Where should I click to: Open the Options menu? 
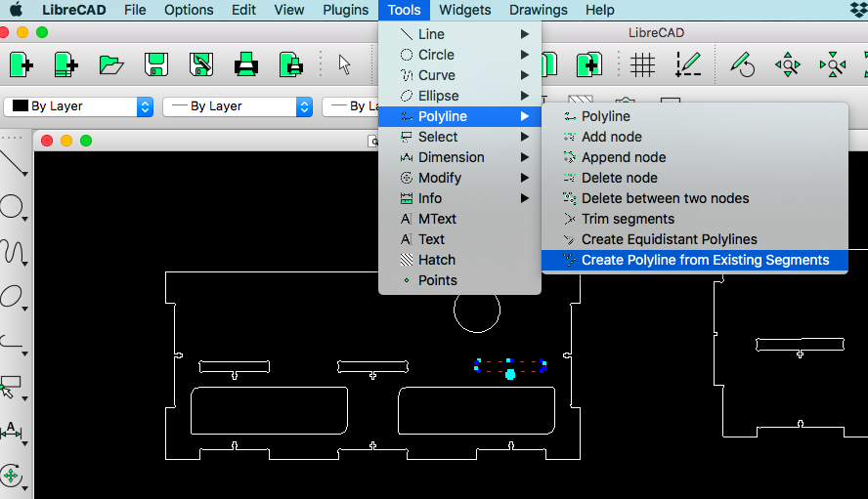[189, 10]
